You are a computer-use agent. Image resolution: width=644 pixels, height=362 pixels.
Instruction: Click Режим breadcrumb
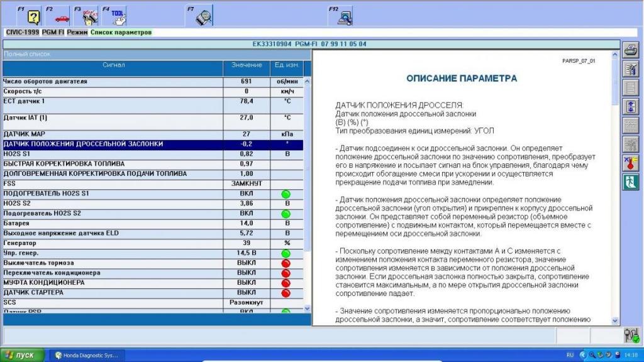pyautogui.click(x=77, y=32)
